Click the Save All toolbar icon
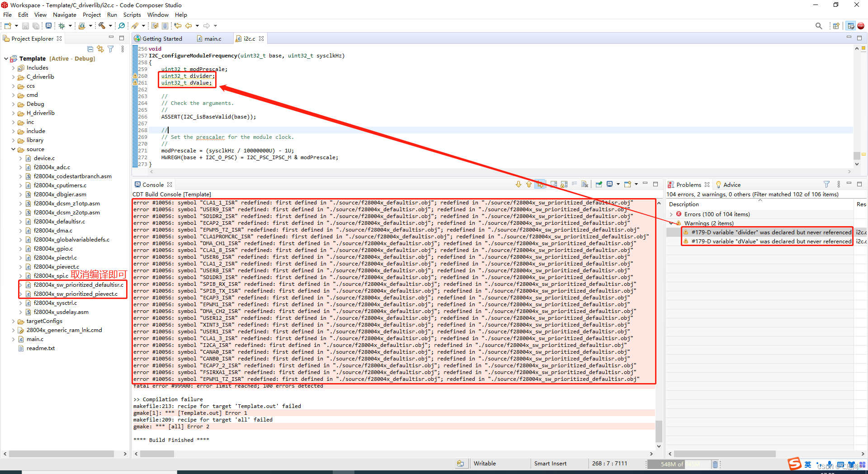The image size is (868, 474). [36, 26]
